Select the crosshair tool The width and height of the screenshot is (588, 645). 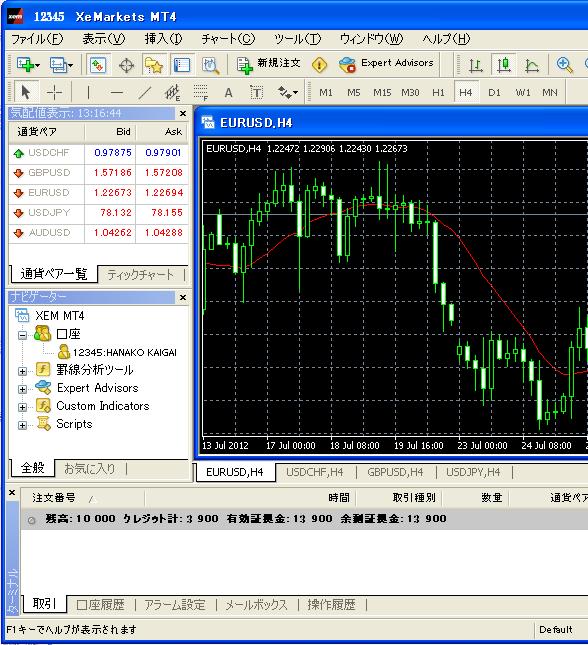point(54,93)
